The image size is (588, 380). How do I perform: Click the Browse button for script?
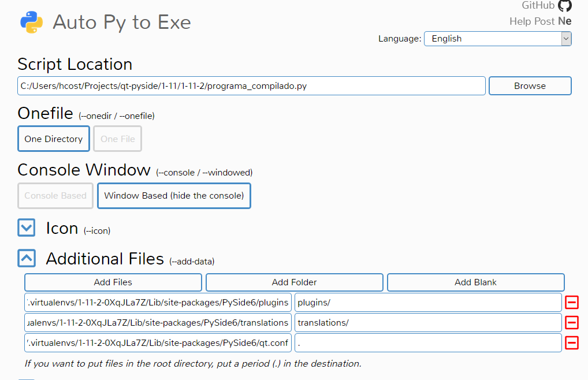pyautogui.click(x=530, y=86)
